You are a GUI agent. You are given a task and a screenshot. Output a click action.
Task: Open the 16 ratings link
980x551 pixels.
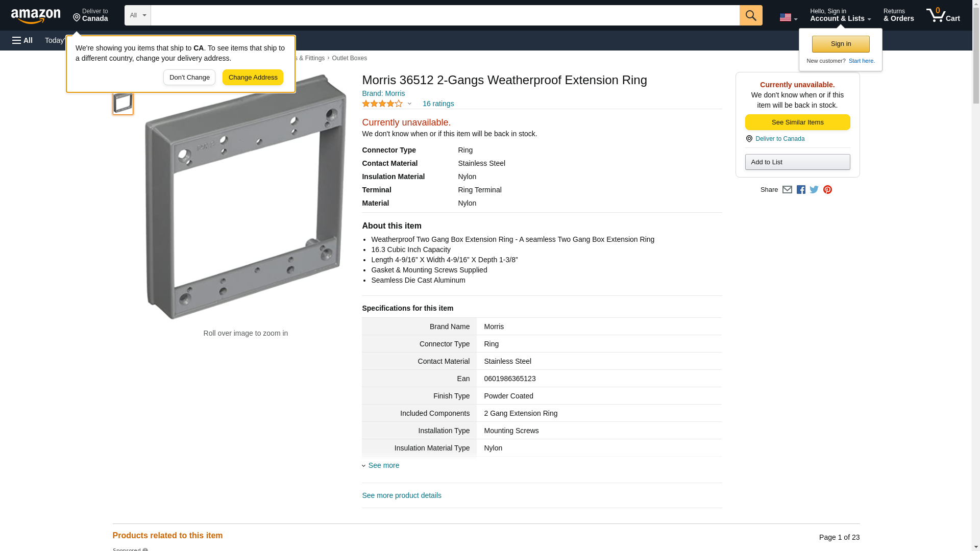pos(438,104)
